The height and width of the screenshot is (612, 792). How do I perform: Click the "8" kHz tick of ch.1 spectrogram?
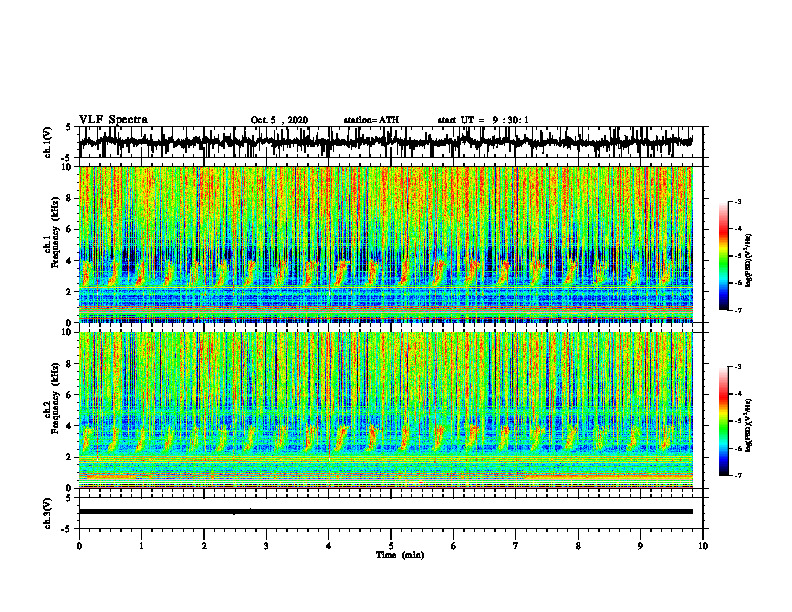[71, 198]
